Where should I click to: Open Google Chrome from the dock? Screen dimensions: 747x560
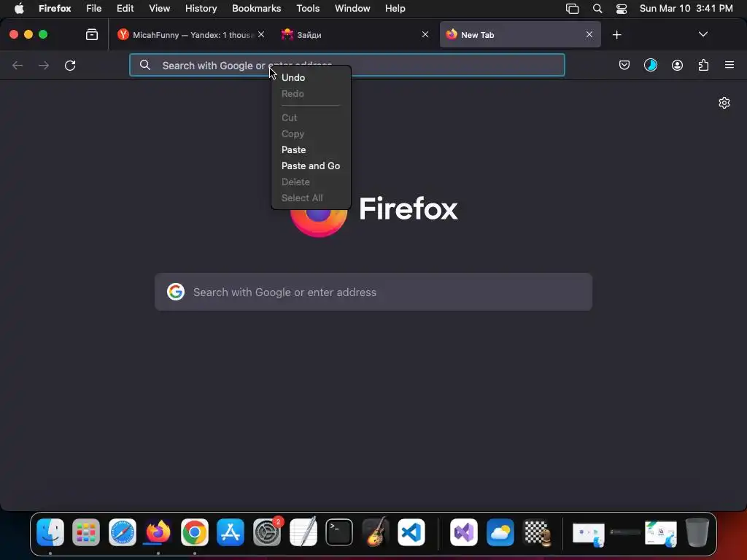(x=194, y=532)
